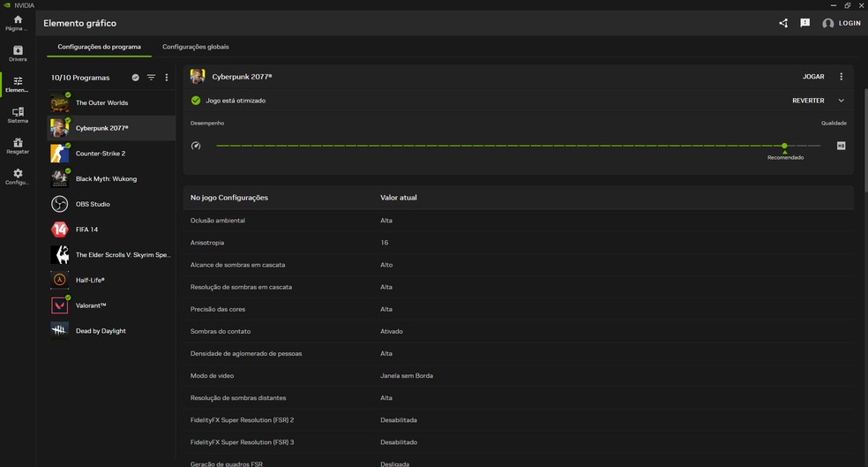Click the REVERTER button

coord(808,101)
